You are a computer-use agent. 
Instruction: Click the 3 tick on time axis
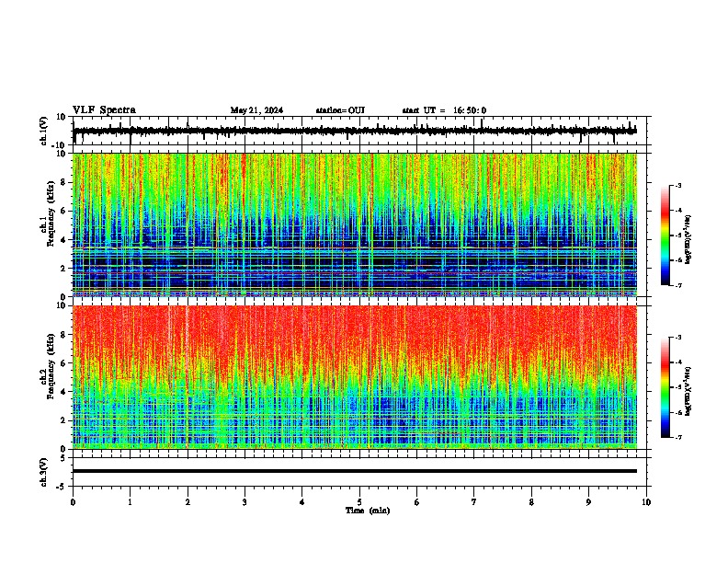pos(245,502)
